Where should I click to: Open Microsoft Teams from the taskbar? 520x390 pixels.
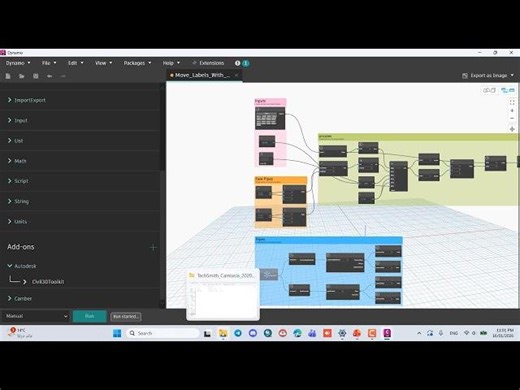tap(312, 333)
